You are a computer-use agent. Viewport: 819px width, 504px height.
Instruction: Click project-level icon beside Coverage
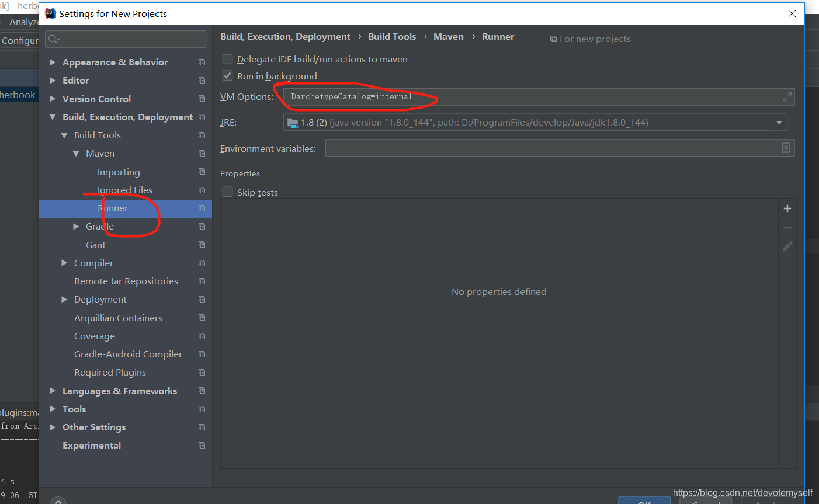point(202,336)
